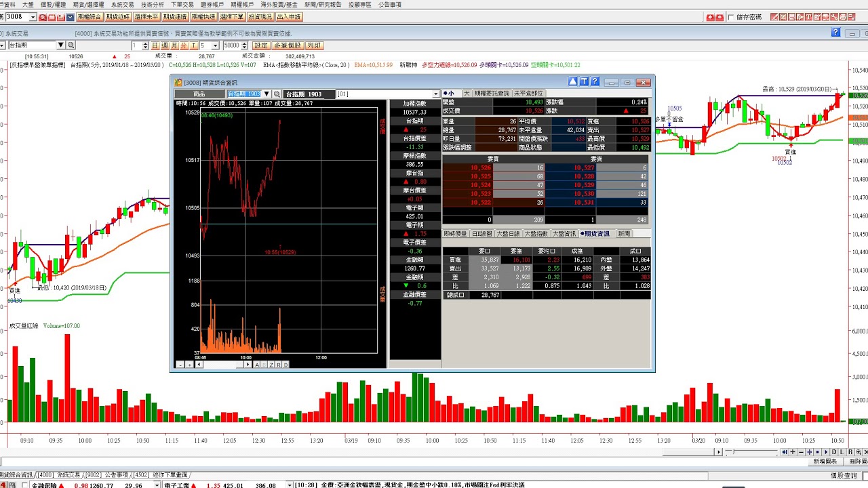This screenshot has height=488, width=868.
Task: Click the 出入申請 toolbar button
Action: [x=288, y=16]
